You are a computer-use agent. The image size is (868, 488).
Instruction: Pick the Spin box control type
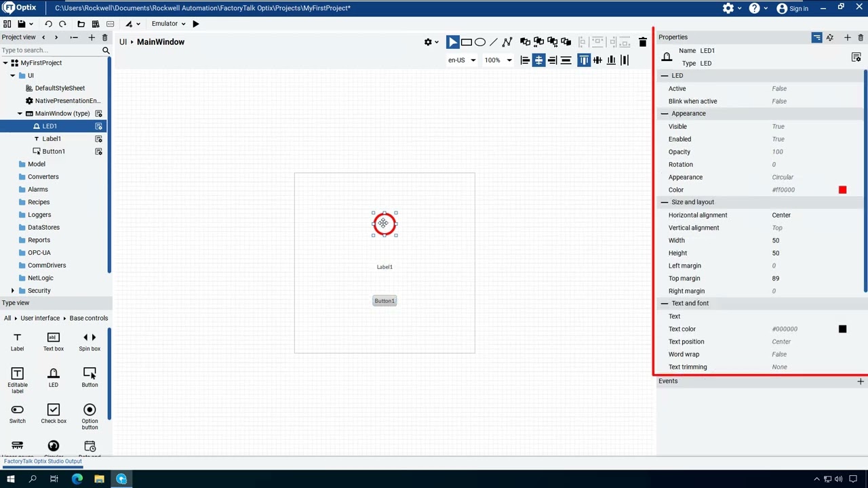(x=90, y=341)
